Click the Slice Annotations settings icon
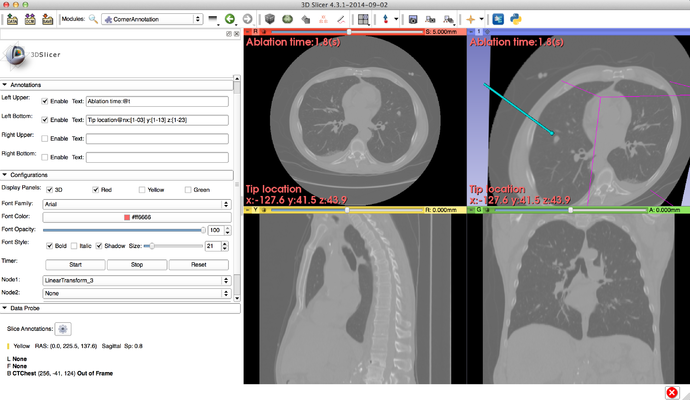 pos(62,327)
